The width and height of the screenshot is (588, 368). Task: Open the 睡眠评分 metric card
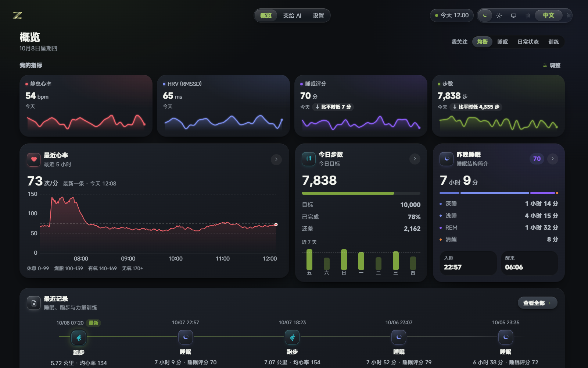pyautogui.click(x=361, y=106)
